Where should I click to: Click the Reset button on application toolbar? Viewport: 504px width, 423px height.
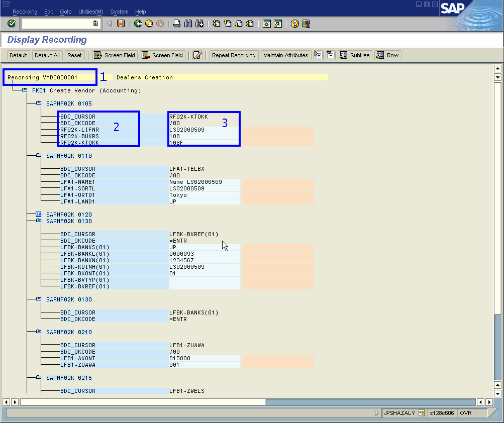74,55
